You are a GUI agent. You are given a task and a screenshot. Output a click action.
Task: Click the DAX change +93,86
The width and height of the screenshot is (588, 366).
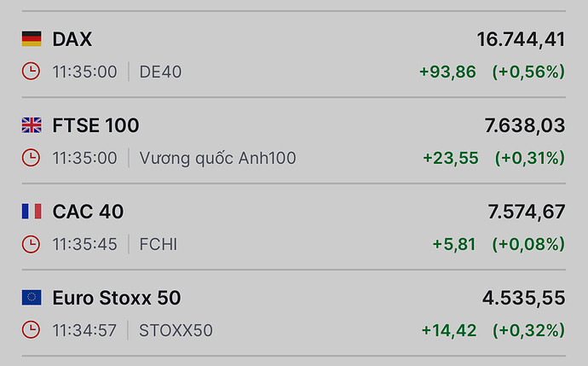tap(447, 72)
